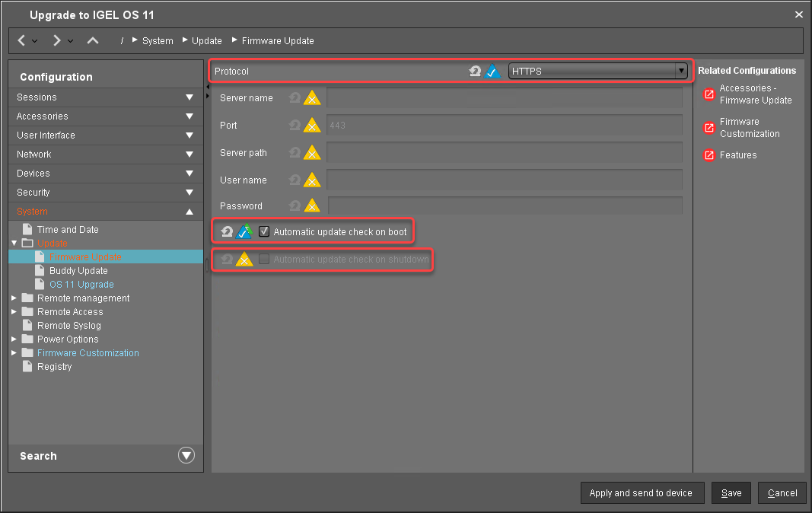This screenshot has width=812, height=513.
Task: Click the Server name input field
Action: click(504, 98)
